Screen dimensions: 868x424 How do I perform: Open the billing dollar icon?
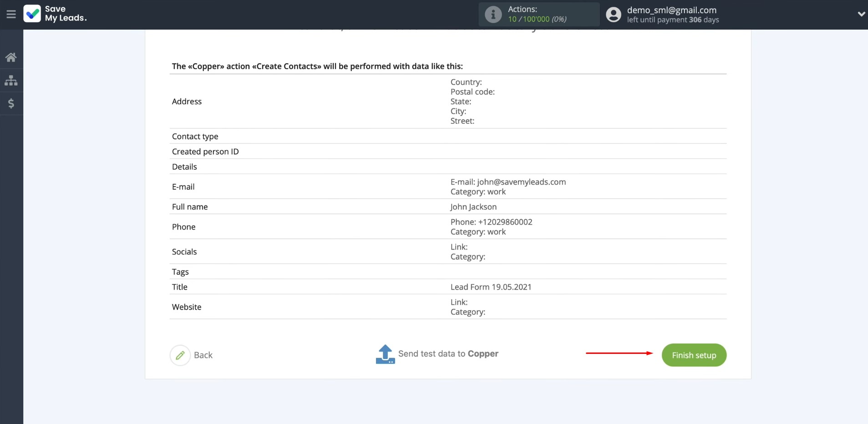[11, 103]
